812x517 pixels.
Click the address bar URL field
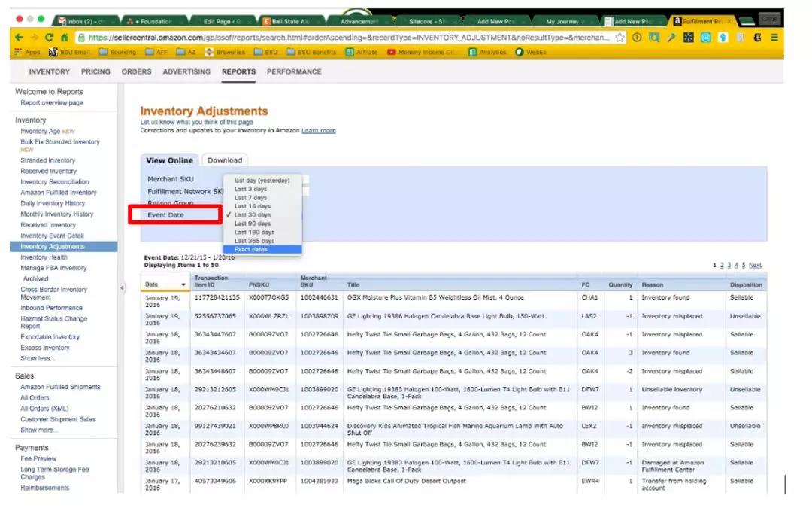pyautogui.click(x=349, y=38)
